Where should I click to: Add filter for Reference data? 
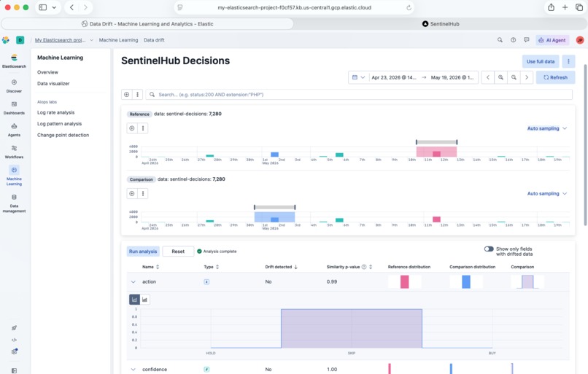pos(132,128)
